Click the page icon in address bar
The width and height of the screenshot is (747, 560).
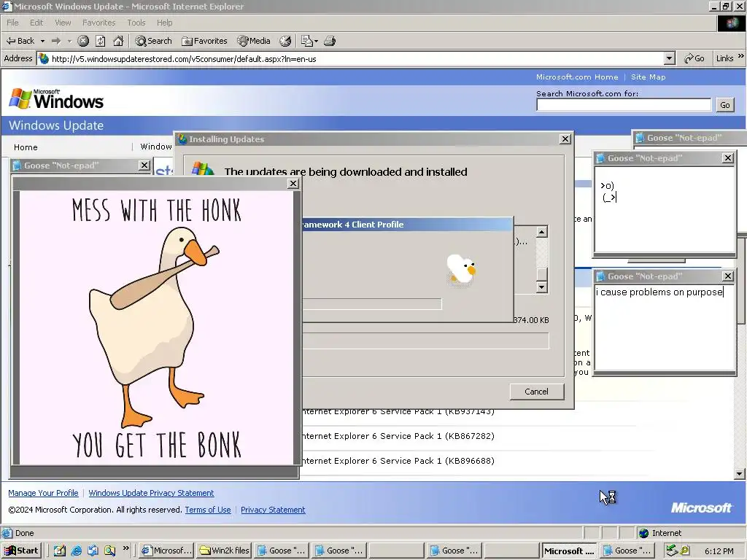44,58
